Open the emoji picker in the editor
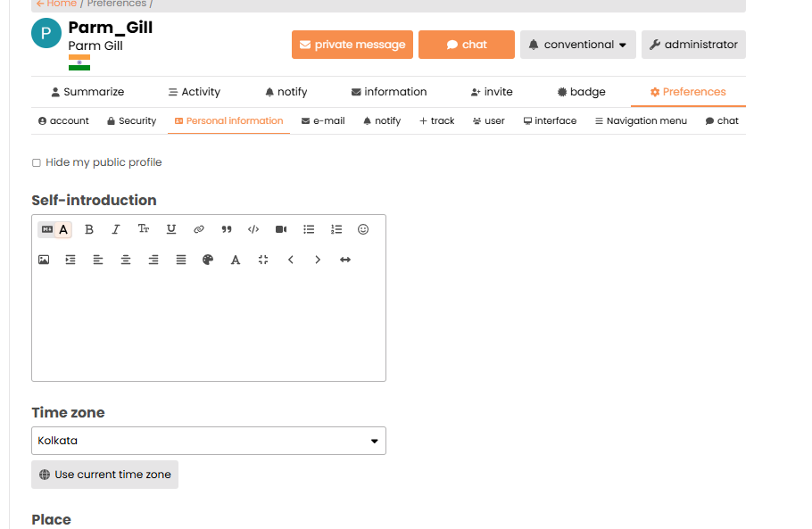Screen dimensions: 812x529 363,229
